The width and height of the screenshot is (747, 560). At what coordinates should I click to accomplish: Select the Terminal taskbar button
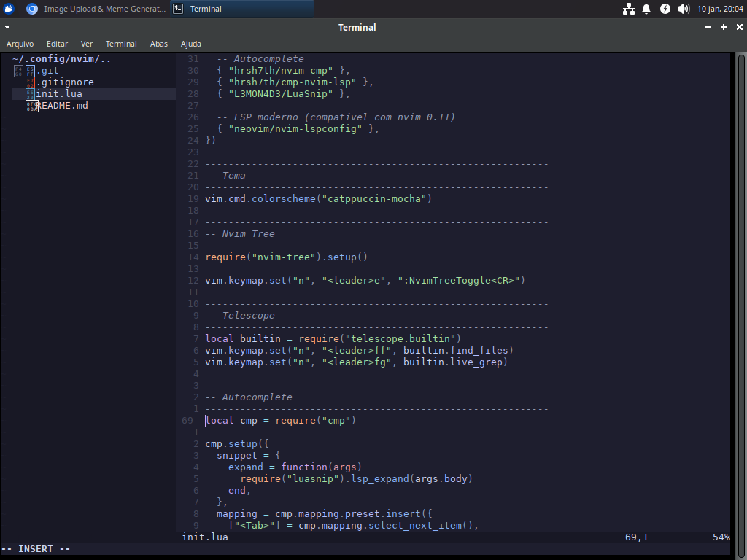pos(242,9)
